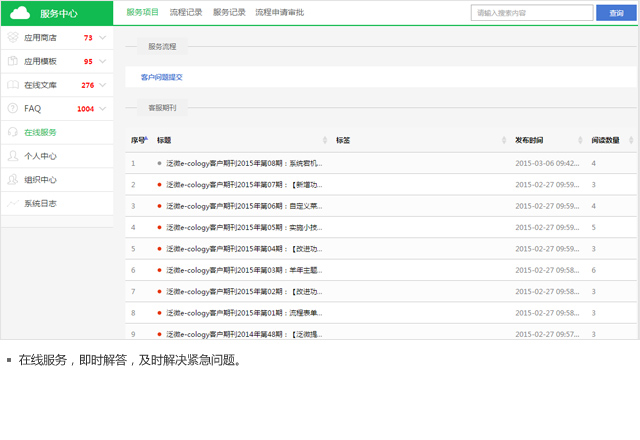Click the cloud logo in Service Center header
640x440 pixels.
tap(21, 13)
